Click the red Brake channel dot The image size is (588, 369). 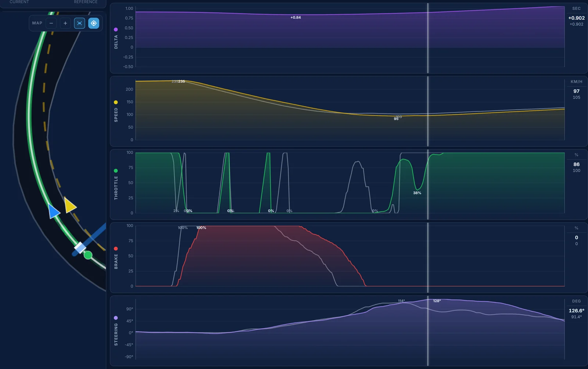click(x=116, y=249)
